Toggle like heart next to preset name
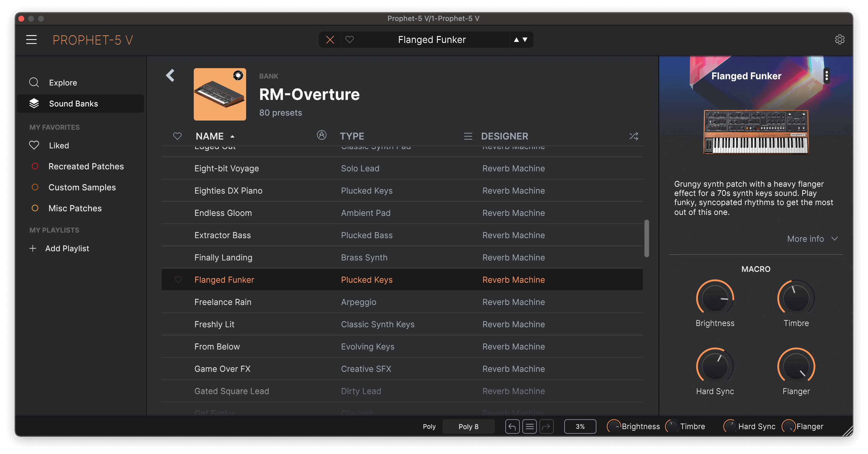This screenshot has width=868, height=454. tap(350, 40)
